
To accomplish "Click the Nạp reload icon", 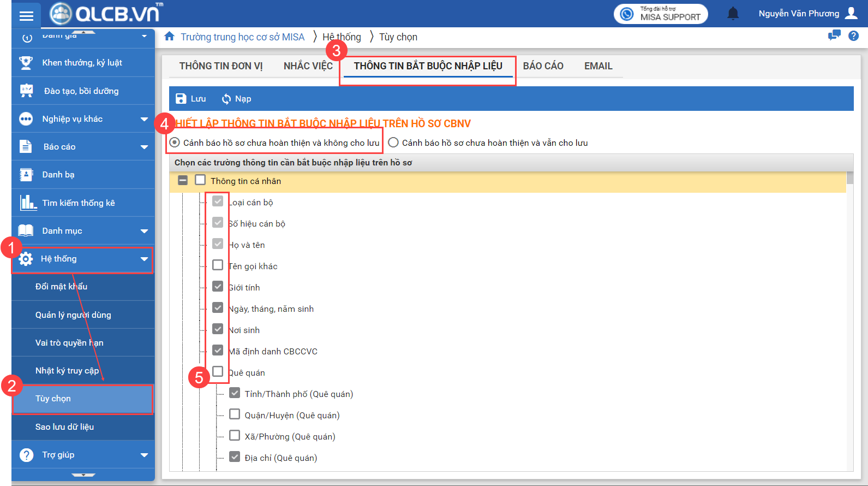I will 226,99.
